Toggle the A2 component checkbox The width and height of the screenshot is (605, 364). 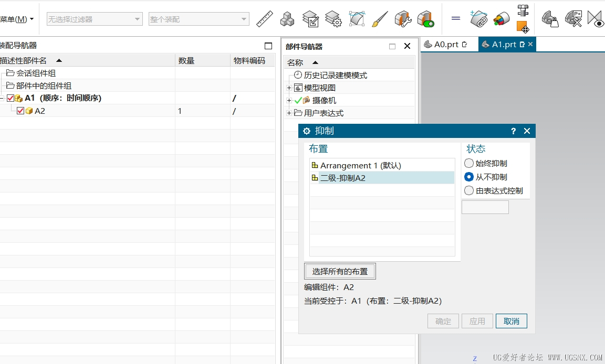[x=20, y=111]
